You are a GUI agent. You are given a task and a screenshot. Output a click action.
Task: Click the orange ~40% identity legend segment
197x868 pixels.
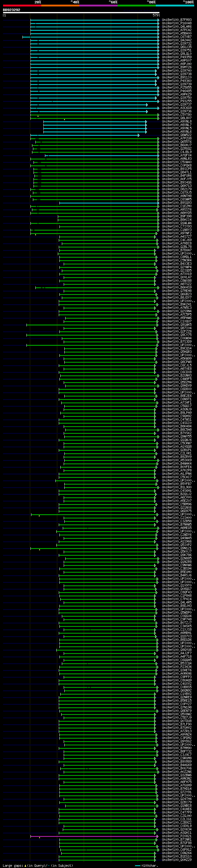pyautogui.click(x=60, y=6)
